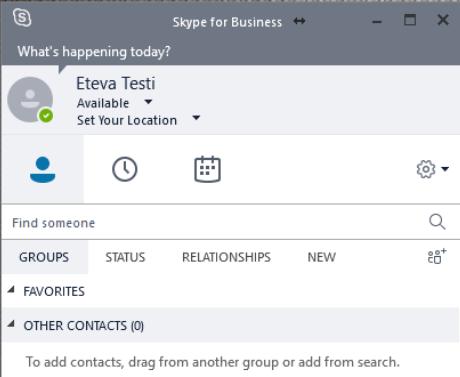The height and width of the screenshot is (377, 460).
Task: Switch to the Groups tab
Action: pyautogui.click(x=44, y=257)
